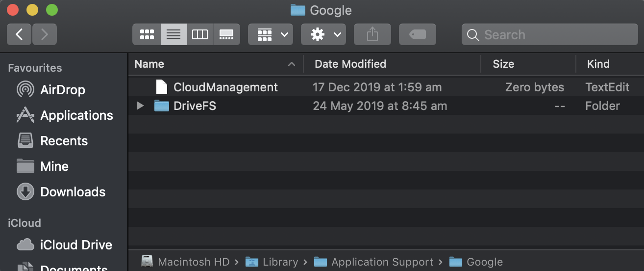Open AirDrop in the sidebar
This screenshot has height=271, width=644.
pyautogui.click(x=64, y=90)
